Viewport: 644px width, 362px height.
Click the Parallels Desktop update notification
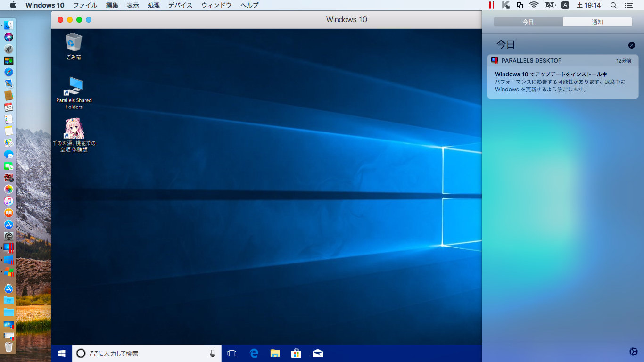(563, 77)
